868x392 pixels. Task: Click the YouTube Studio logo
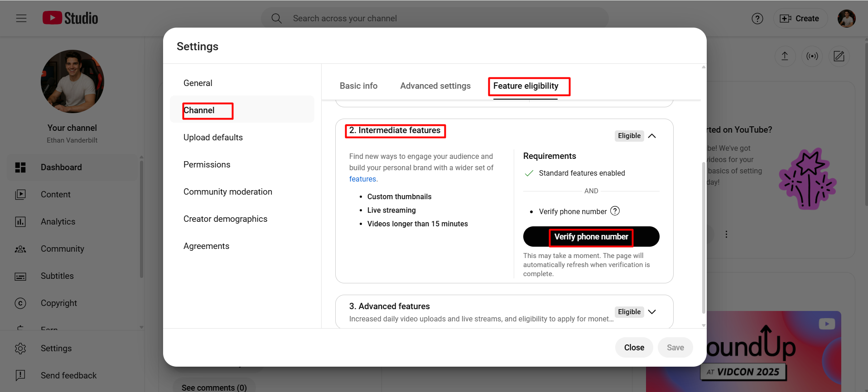(x=70, y=18)
